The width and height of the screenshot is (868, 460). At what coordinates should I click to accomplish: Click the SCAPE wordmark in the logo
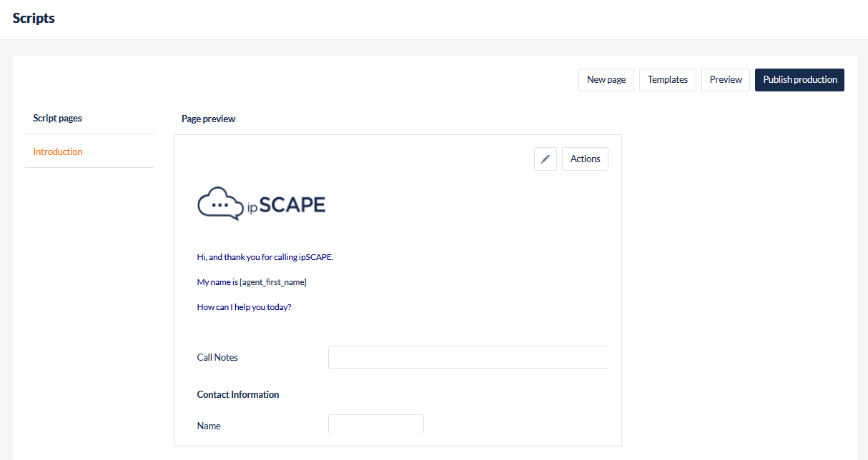pos(292,206)
